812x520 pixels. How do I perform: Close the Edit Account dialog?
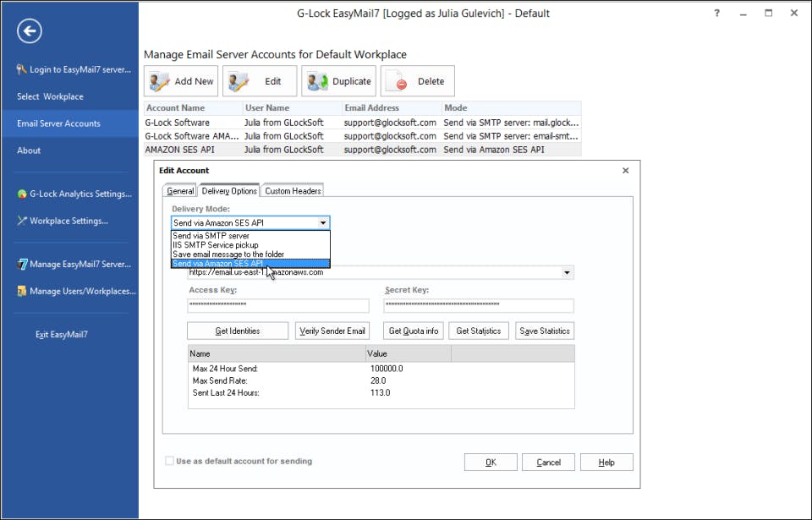point(626,171)
